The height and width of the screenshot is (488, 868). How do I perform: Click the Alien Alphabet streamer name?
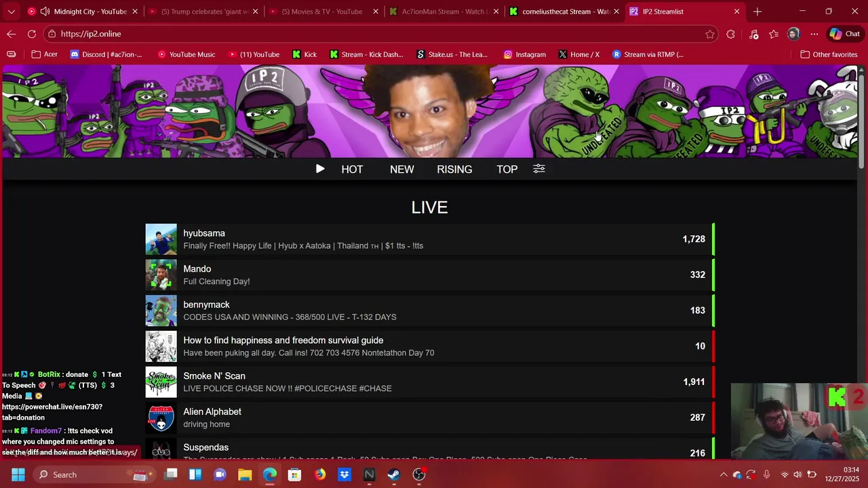point(212,411)
